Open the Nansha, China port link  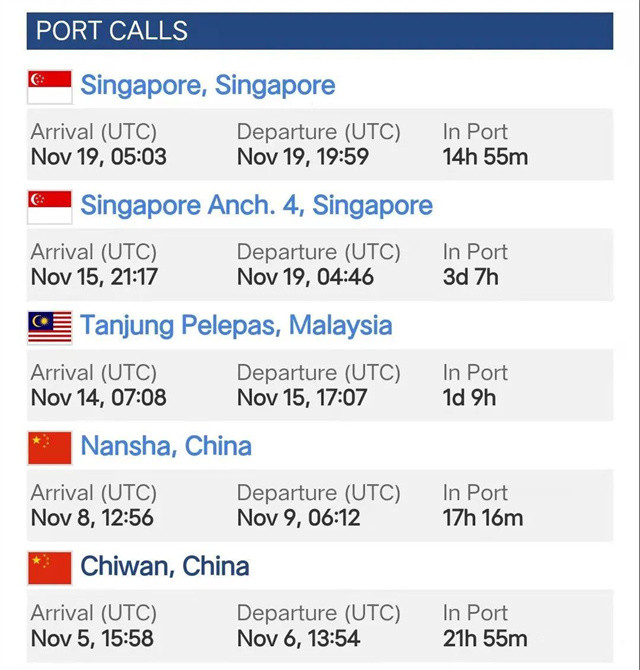166,446
